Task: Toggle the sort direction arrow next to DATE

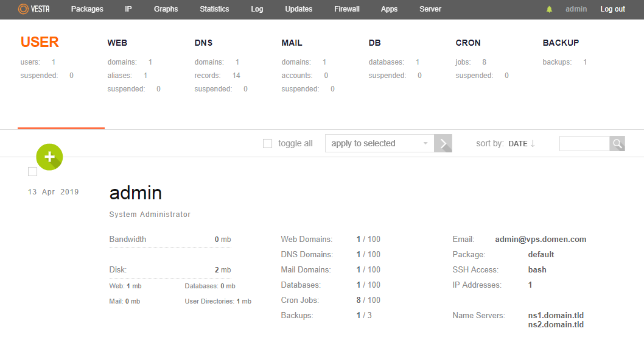Action: [533, 144]
